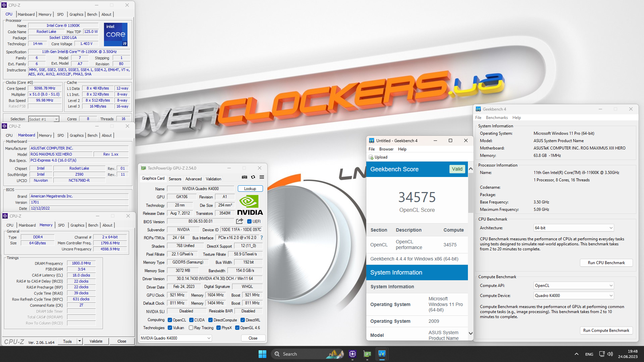
Task: Click the Validate button in CPU-Z
Action: click(96, 341)
